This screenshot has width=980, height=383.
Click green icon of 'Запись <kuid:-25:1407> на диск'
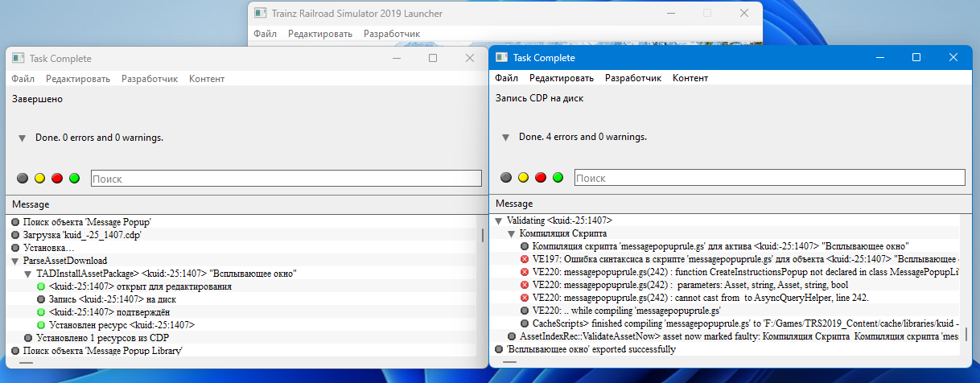[42, 299]
